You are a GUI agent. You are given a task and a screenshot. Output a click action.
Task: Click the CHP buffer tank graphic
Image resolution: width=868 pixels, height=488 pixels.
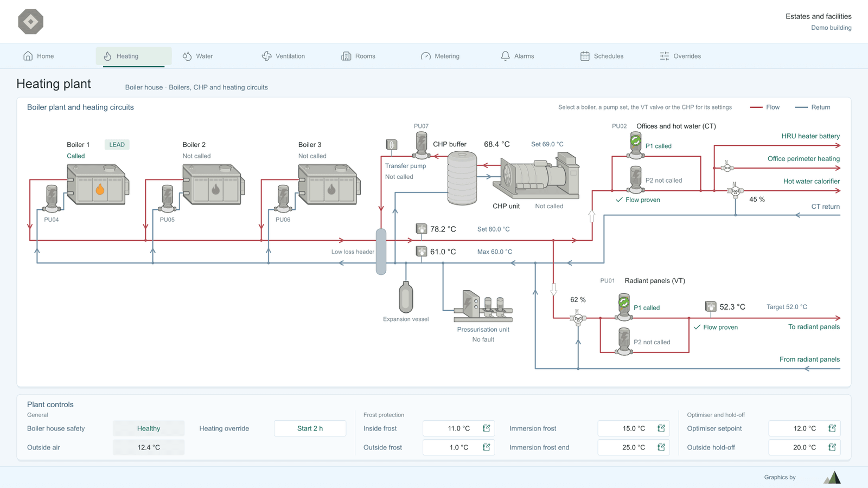[462, 178]
